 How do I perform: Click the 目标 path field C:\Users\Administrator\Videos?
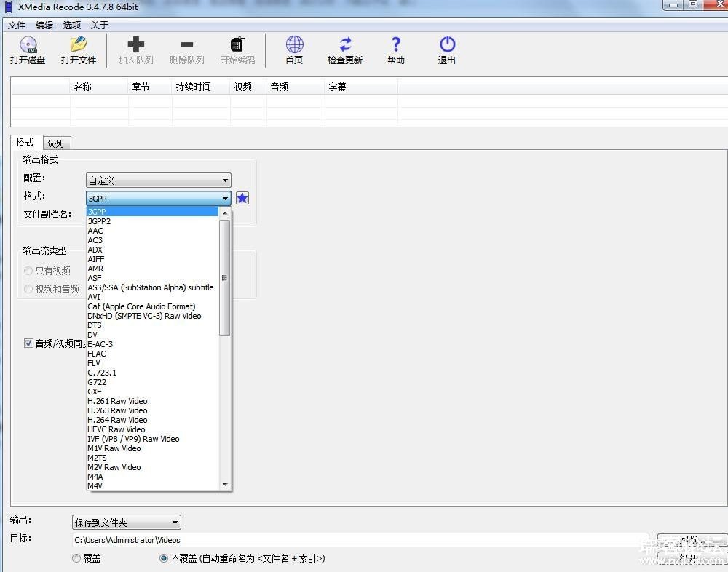pos(362,540)
